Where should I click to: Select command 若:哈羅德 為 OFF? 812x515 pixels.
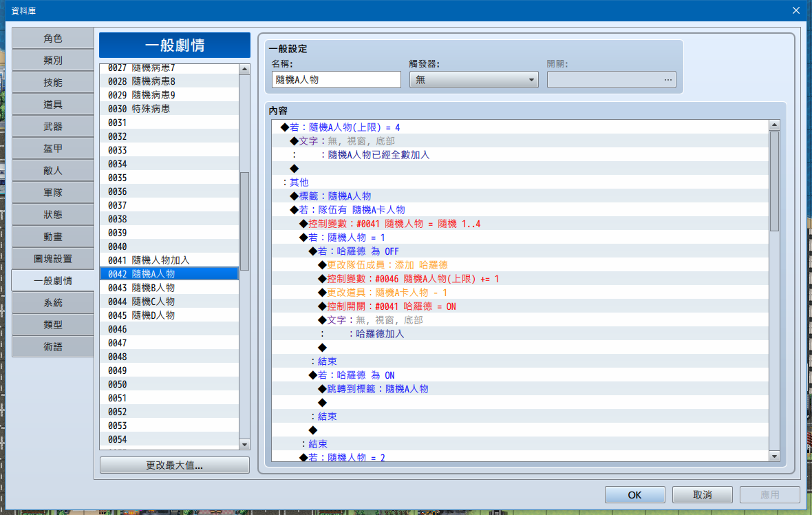click(520, 251)
